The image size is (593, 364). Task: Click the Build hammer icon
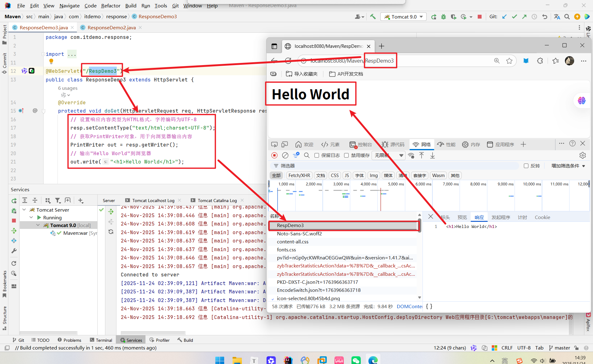[373, 17]
